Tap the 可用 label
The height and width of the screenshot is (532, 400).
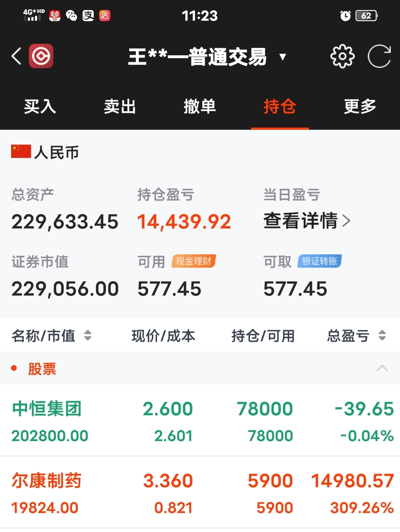pos(151,262)
